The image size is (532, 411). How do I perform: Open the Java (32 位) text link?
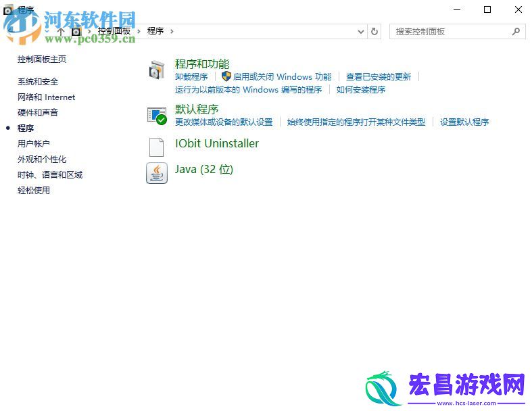pyautogui.click(x=204, y=169)
